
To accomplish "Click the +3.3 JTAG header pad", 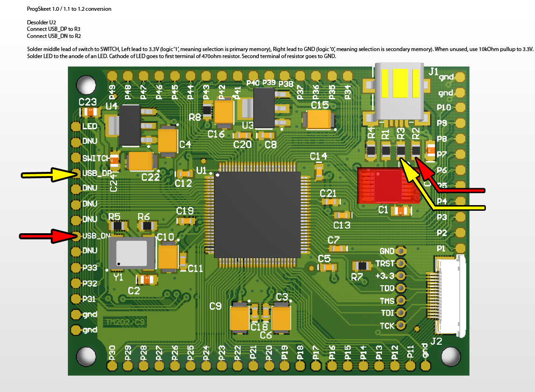I will [401, 275].
